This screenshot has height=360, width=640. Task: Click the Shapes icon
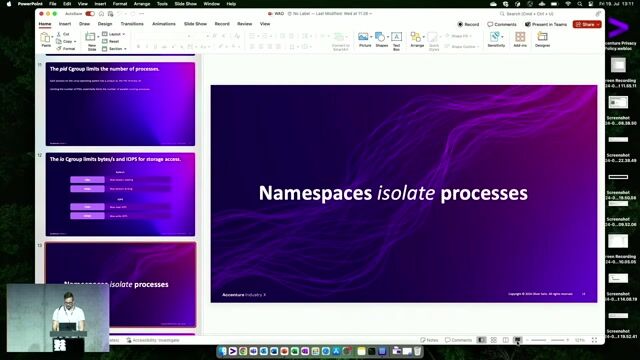click(x=380, y=37)
